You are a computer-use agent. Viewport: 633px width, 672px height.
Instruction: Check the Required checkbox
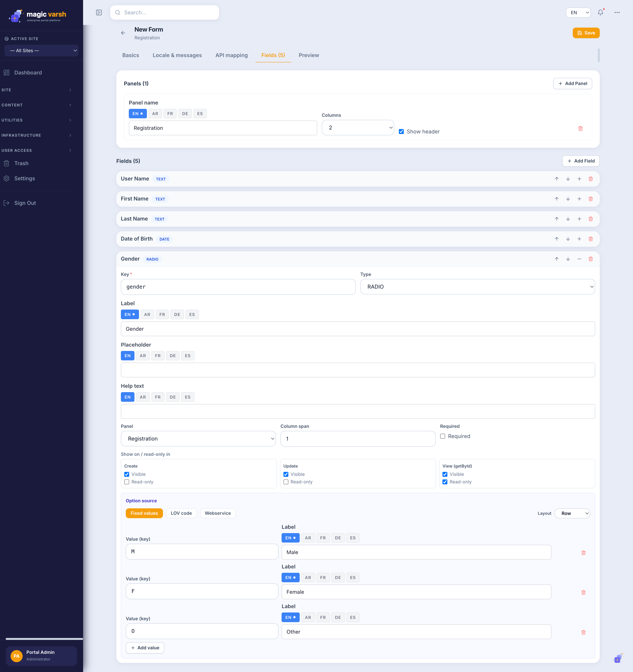(x=442, y=436)
